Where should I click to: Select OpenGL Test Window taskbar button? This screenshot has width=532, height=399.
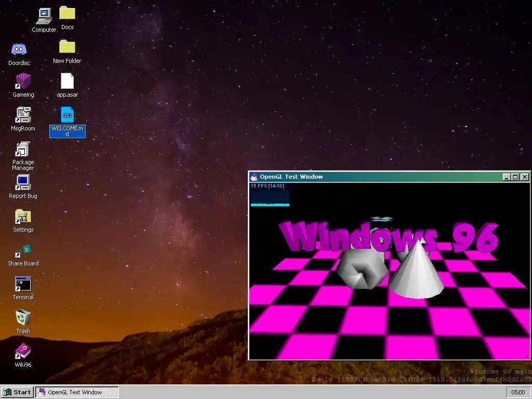[77, 392]
